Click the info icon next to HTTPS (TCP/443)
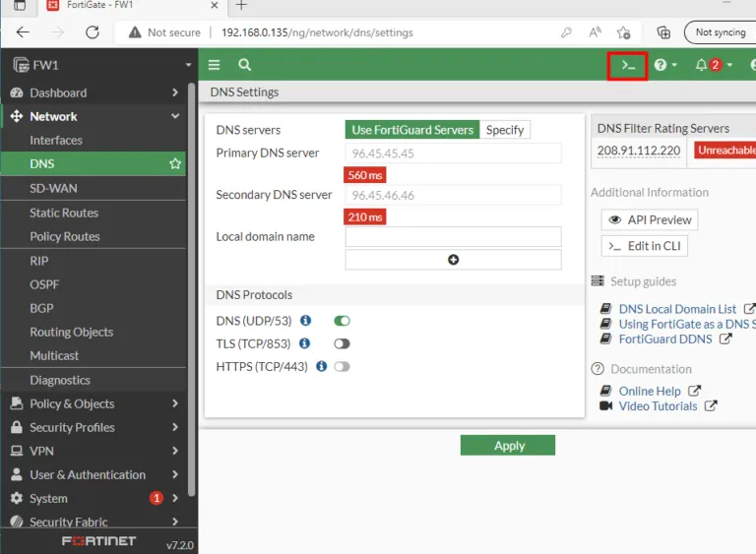This screenshot has width=756, height=554. [x=321, y=366]
